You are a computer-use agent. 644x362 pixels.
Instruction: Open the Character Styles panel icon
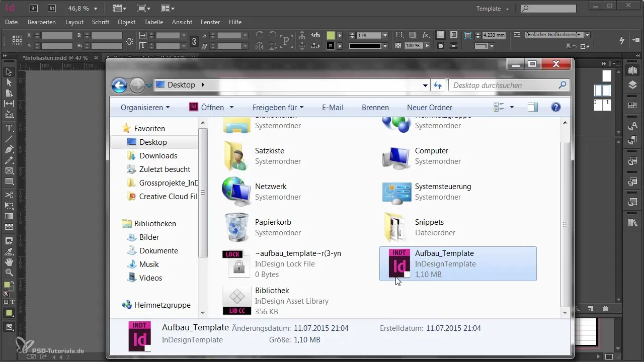tap(632, 127)
